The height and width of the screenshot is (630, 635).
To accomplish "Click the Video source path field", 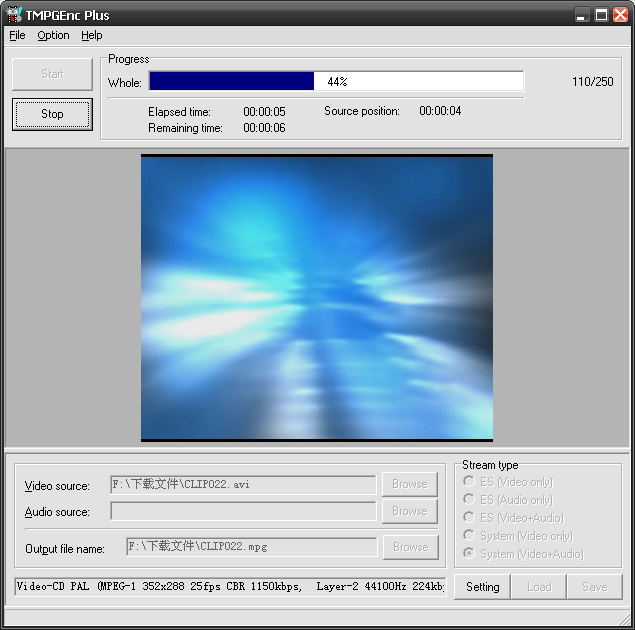I will click(x=243, y=485).
